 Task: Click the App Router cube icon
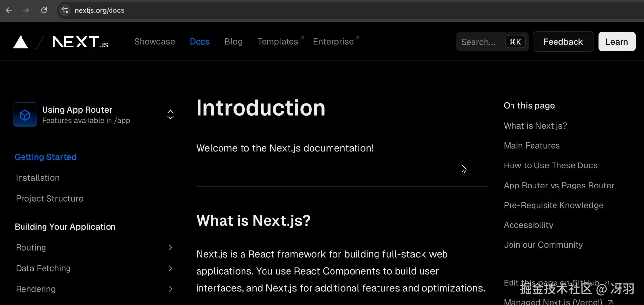(x=25, y=115)
